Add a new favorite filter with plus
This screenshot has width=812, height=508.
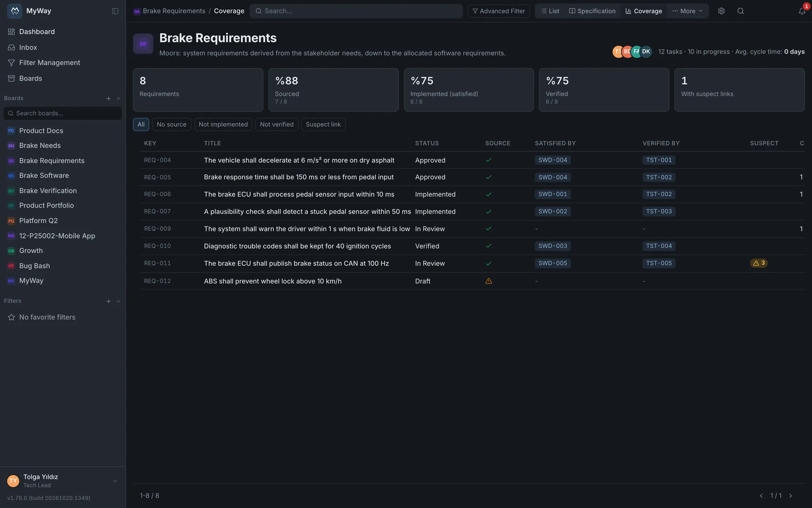click(x=108, y=301)
